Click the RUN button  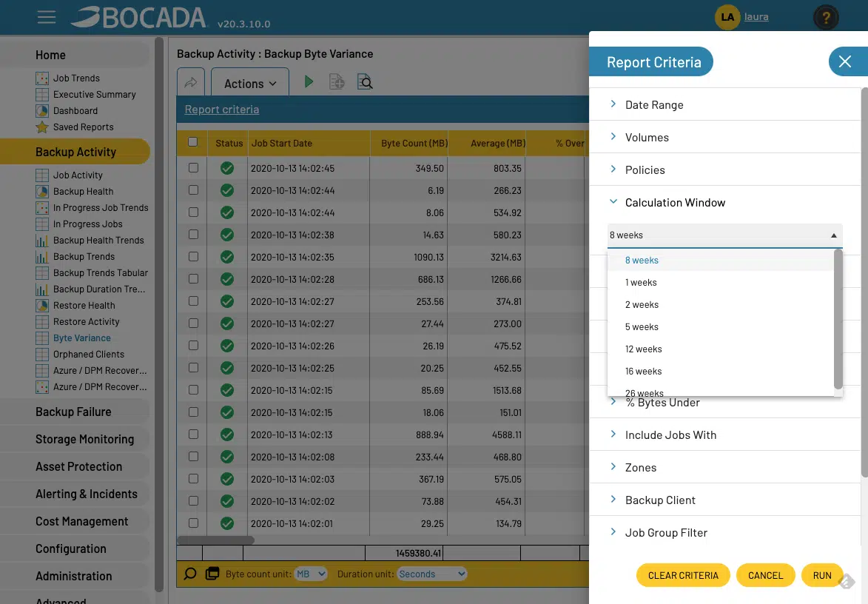coord(822,575)
